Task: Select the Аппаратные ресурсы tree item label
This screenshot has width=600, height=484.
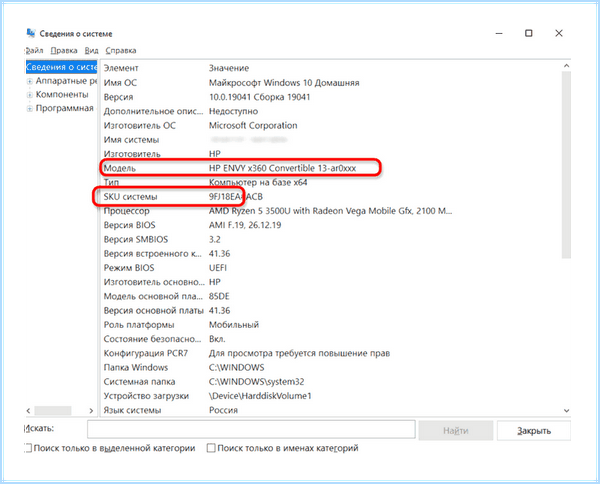Action: tap(66, 81)
